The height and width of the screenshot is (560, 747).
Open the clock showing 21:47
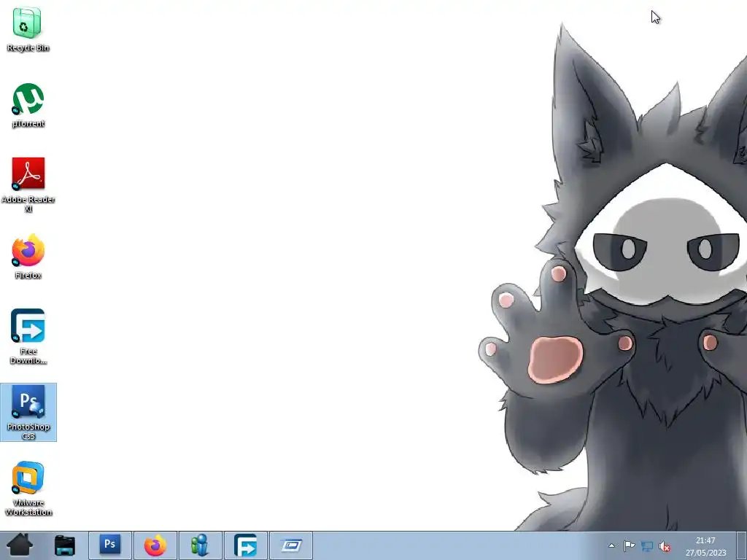pyautogui.click(x=705, y=546)
